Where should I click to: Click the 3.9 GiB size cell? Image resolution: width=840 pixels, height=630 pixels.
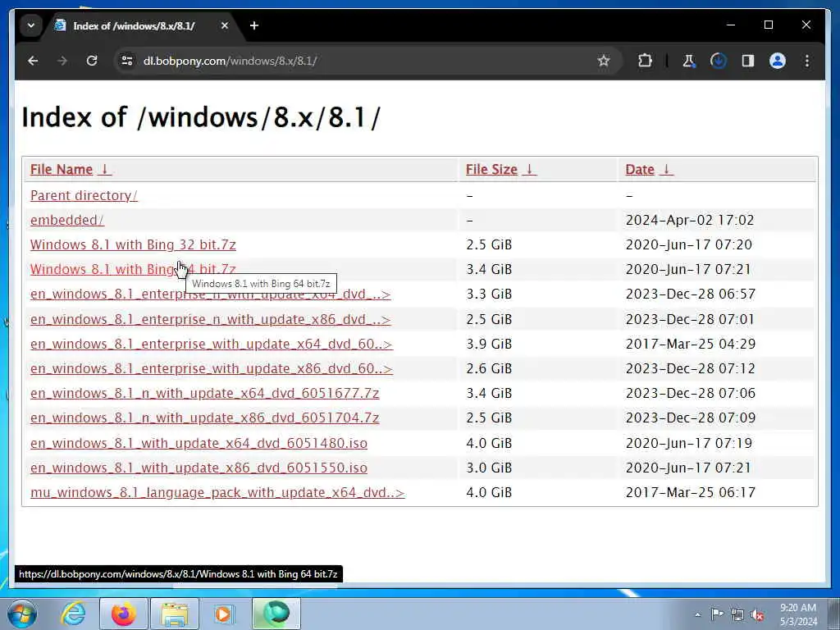click(489, 344)
